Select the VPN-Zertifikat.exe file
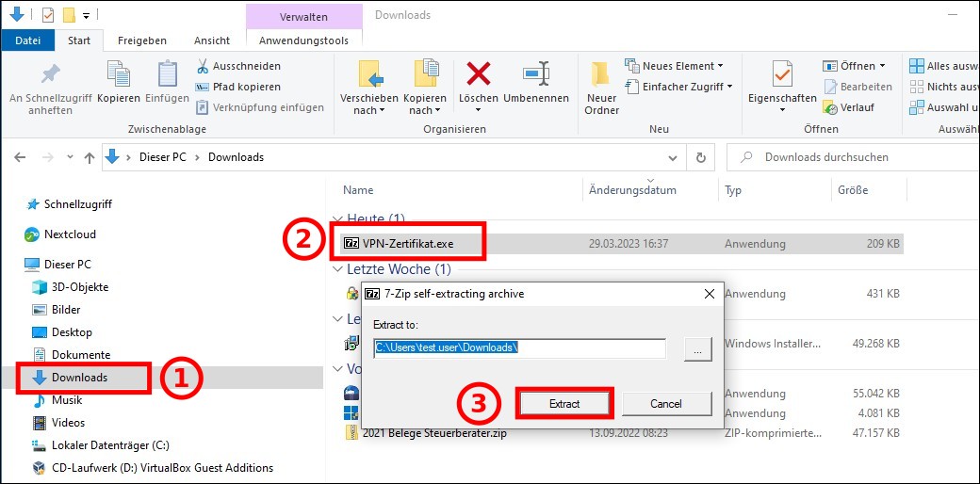The width and height of the screenshot is (980, 484). coord(407,243)
